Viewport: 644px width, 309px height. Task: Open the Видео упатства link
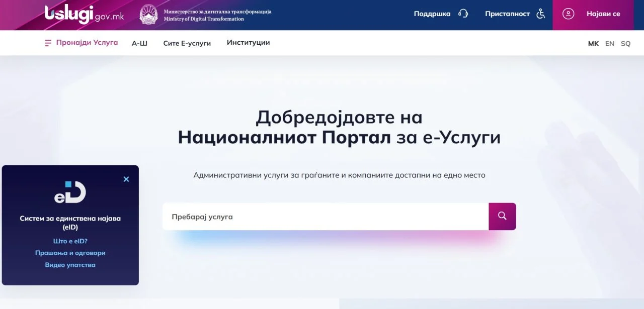[x=70, y=265]
